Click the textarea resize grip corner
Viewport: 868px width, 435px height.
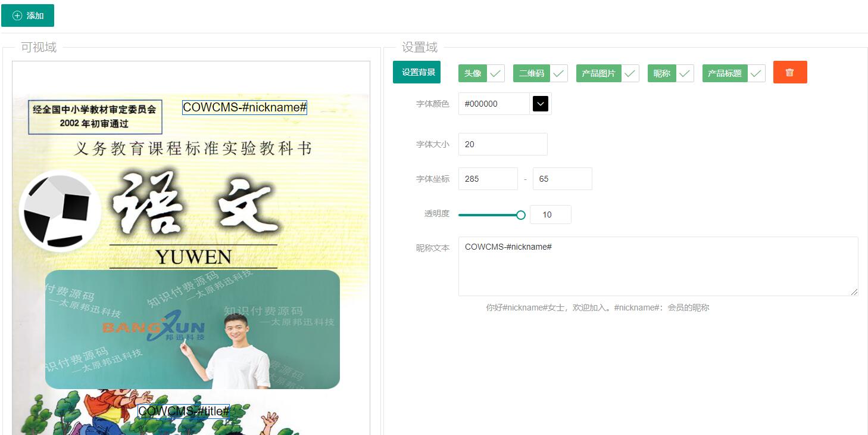tap(854, 292)
